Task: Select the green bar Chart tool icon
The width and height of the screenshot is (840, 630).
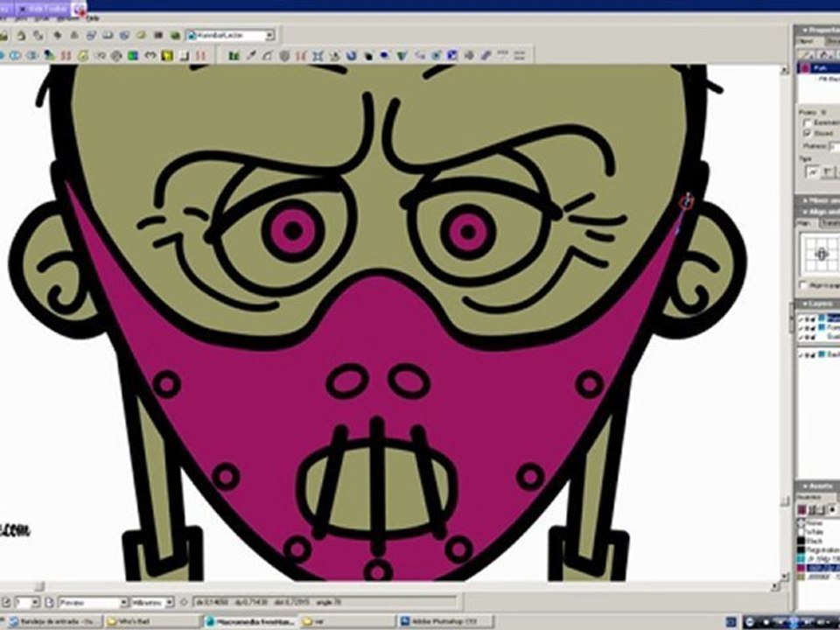Action: coord(234,55)
